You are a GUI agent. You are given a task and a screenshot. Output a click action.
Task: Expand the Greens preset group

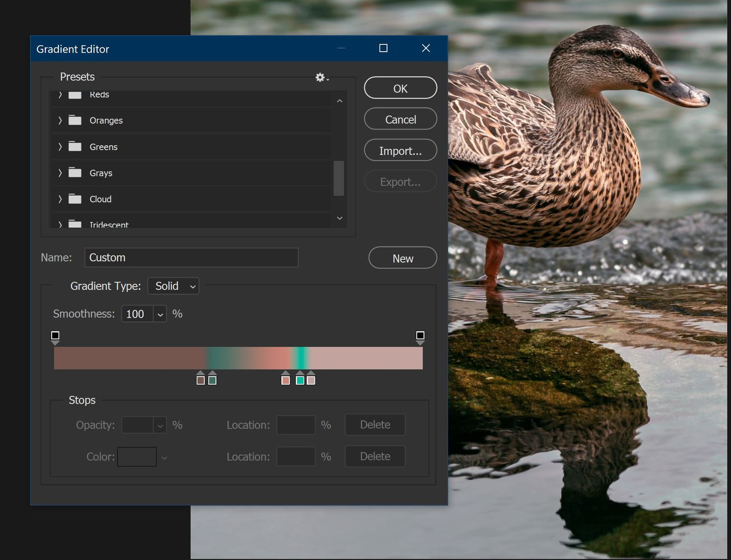click(x=60, y=147)
